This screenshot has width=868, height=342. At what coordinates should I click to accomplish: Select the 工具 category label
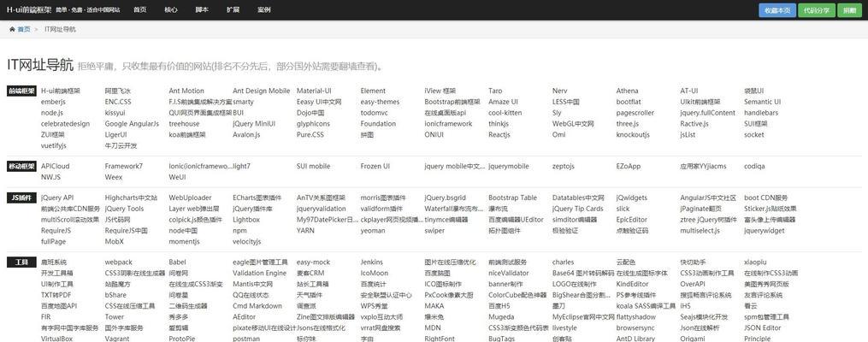(x=22, y=262)
